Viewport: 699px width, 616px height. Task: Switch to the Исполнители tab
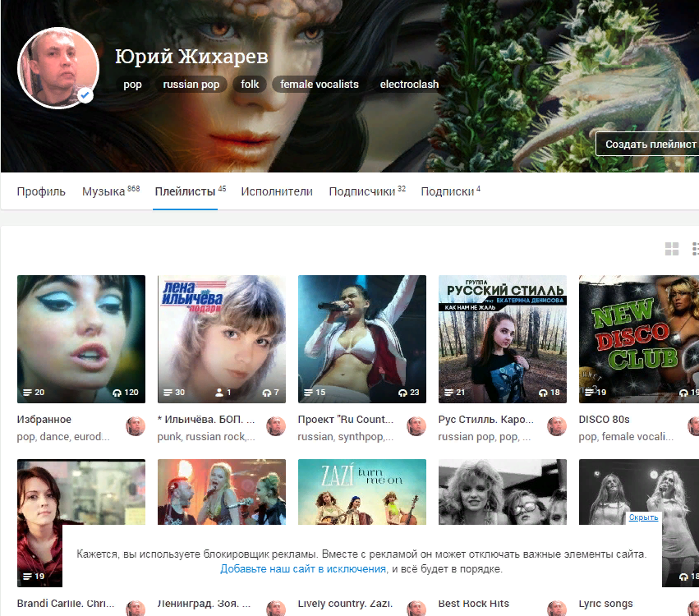point(276,191)
